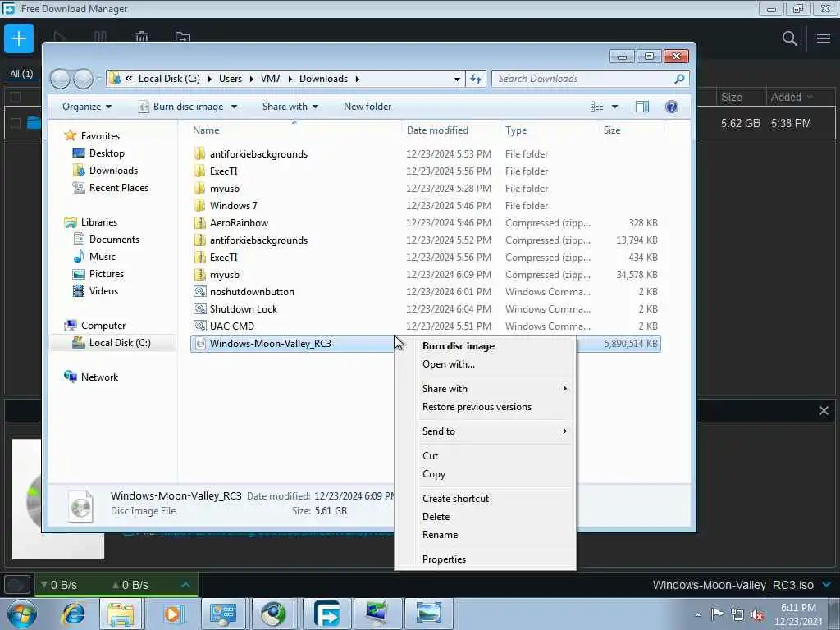Create a New folder
This screenshot has width=840, height=630.
click(367, 107)
